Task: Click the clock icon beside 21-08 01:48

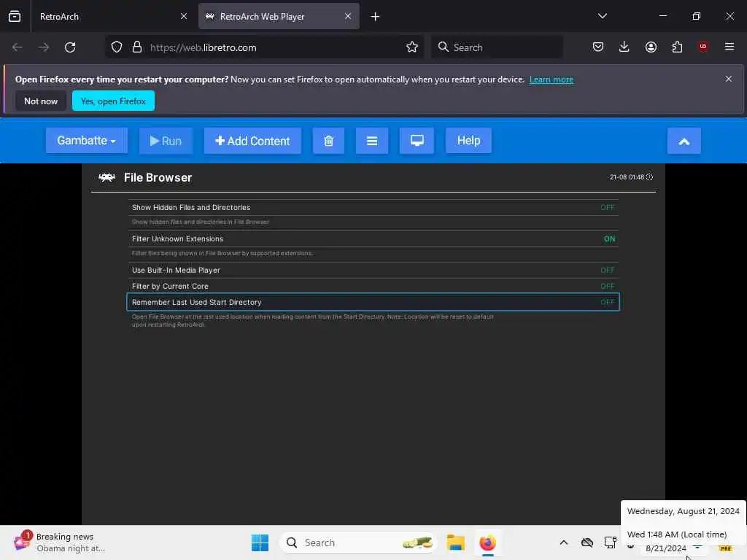Action: (649, 176)
